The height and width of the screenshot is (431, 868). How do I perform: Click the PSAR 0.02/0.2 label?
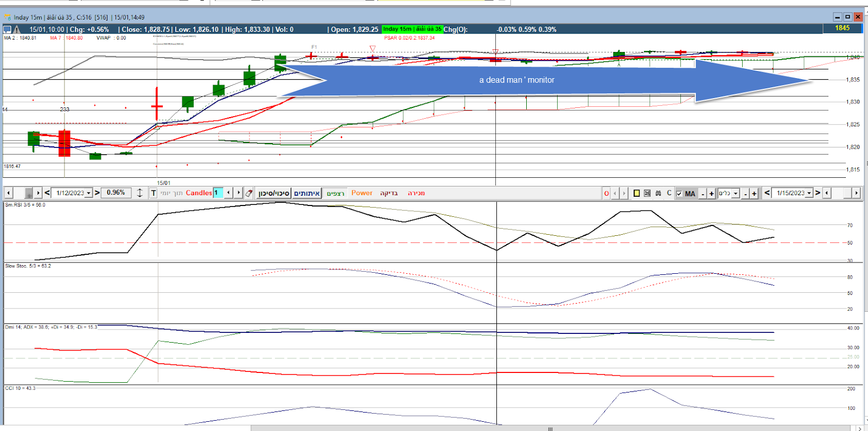(409, 38)
